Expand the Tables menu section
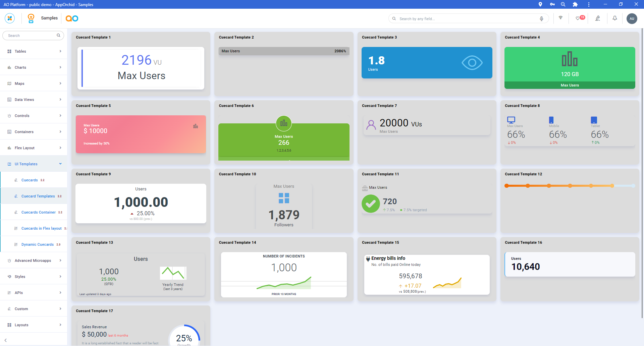Viewport: 644px width, 346px height. pos(34,51)
